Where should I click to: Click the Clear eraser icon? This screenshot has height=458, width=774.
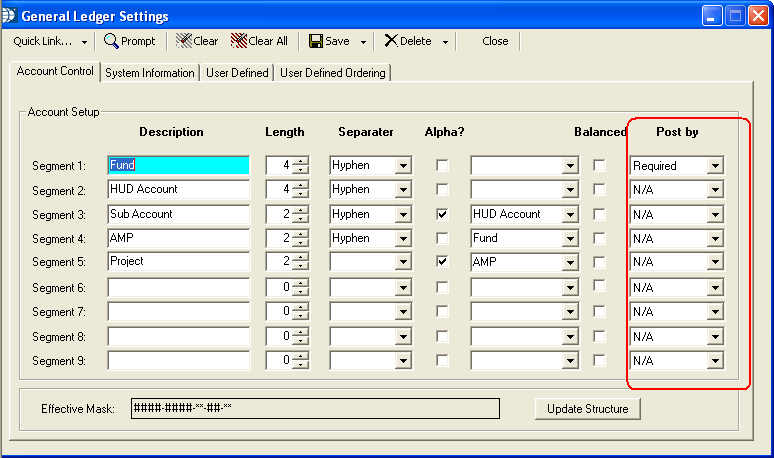pos(184,41)
